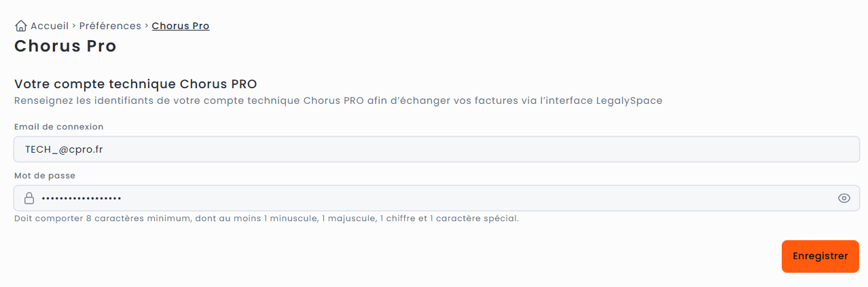
Task: Click the chevron separator after Préférences
Action: (147, 26)
